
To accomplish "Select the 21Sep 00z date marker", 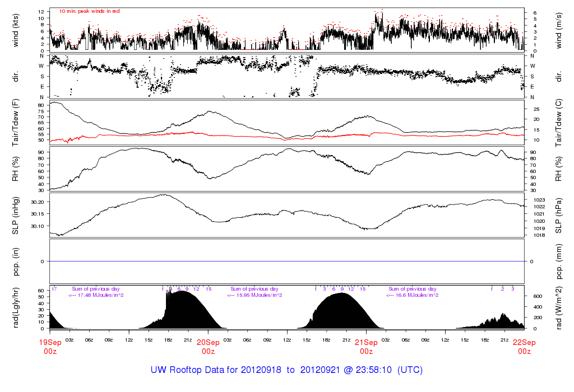I will tap(366, 347).
